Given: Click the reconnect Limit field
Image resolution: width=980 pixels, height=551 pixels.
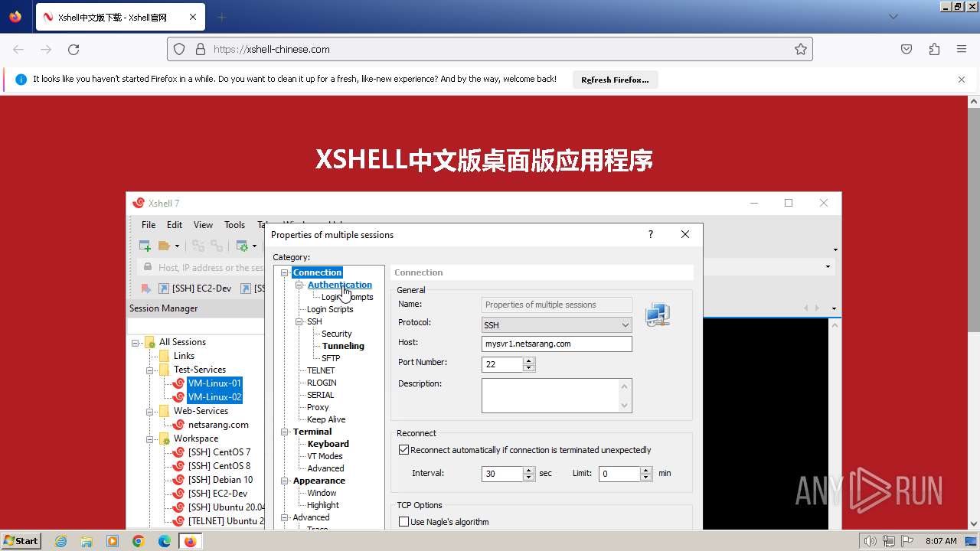Looking at the screenshot, I should pyautogui.click(x=619, y=474).
